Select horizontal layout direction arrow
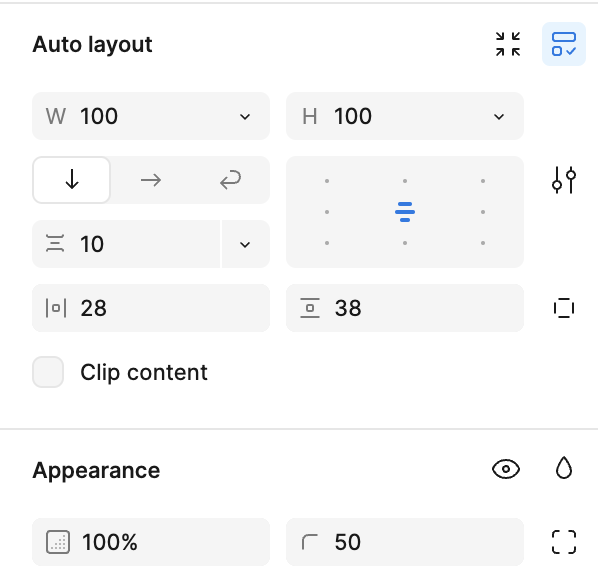Image resolution: width=598 pixels, height=580 pixels. 151,180
